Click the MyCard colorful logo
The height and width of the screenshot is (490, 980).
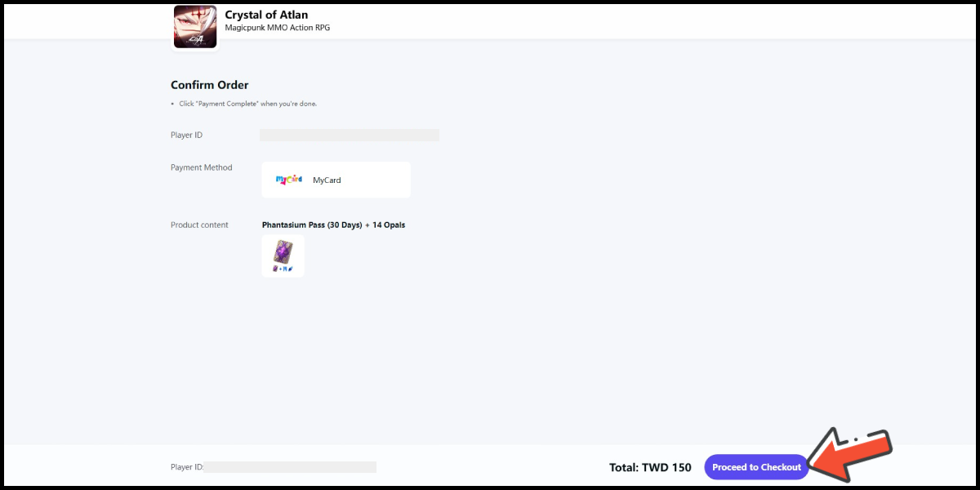click(289, 180)
